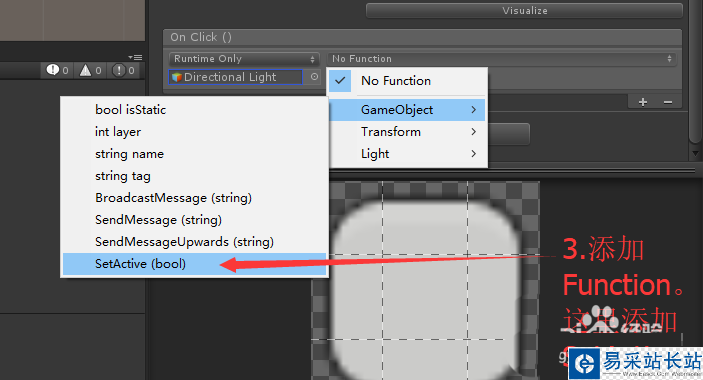Viewport: 703px width, 380px height.
Task: Select BroadcastMessage (string) function
Action: click(x=194, y=198)
